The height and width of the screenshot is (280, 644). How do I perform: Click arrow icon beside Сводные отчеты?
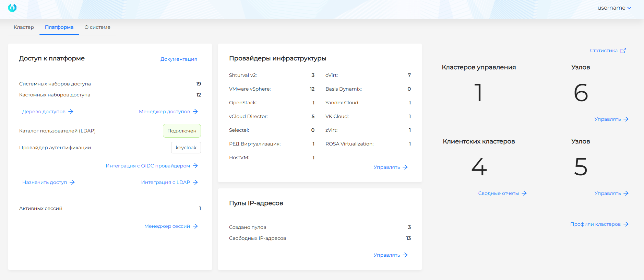pyautogui.click(x=524, y=193)
